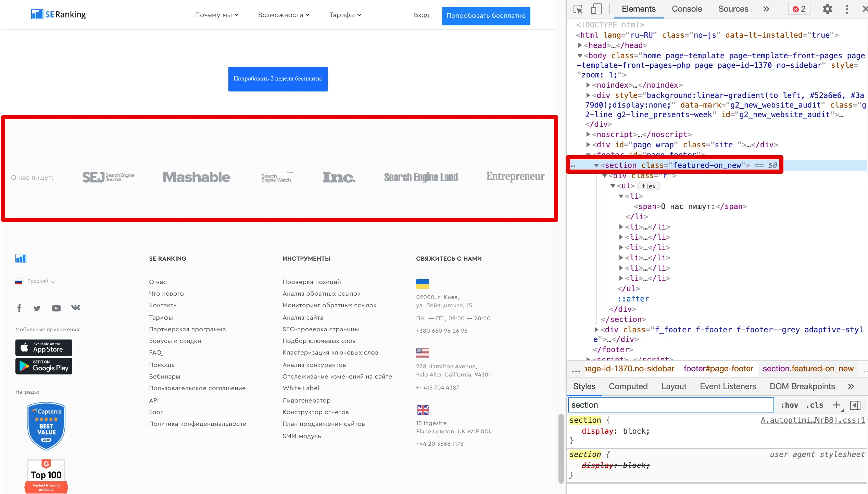Click the Entrepreneur logo
Screen dimensions: 868x494
click(515, 176)
